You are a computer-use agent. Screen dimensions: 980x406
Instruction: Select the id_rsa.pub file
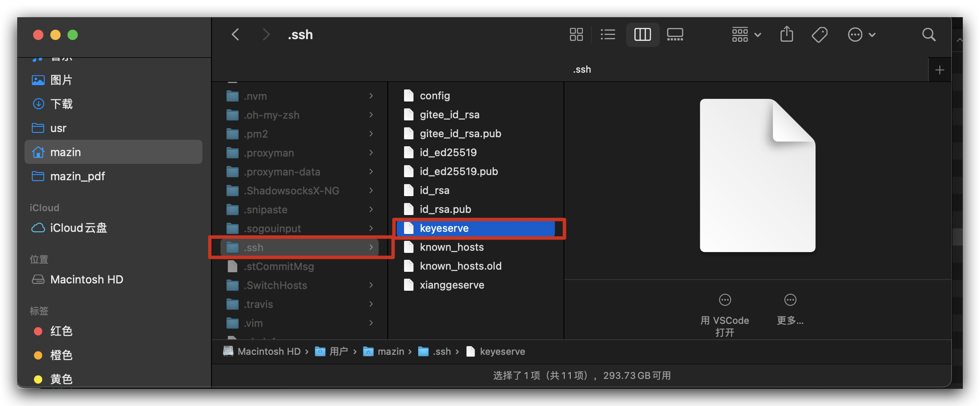point(475,209)
